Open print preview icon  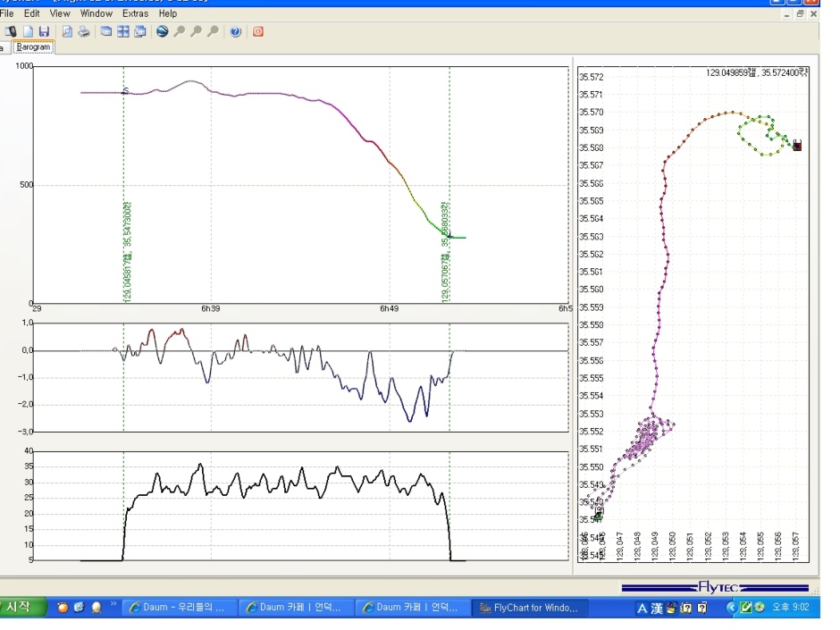click(67, 31)
